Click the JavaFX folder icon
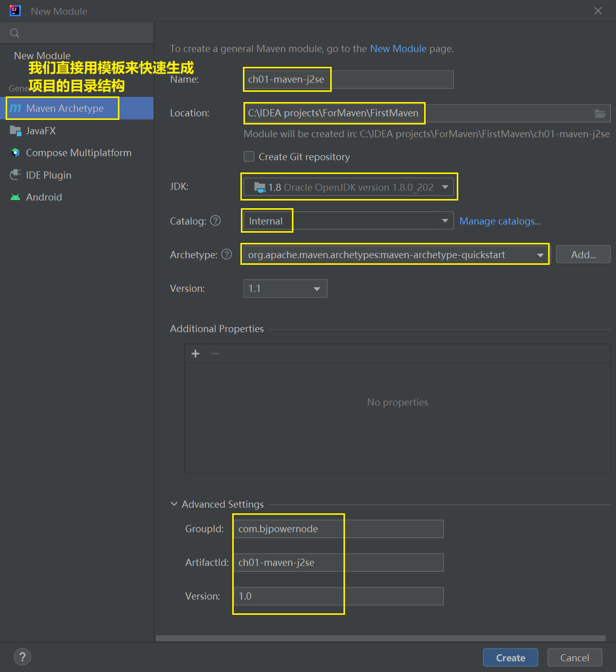This screenshot has width=616, height=672. click(15, 131)
